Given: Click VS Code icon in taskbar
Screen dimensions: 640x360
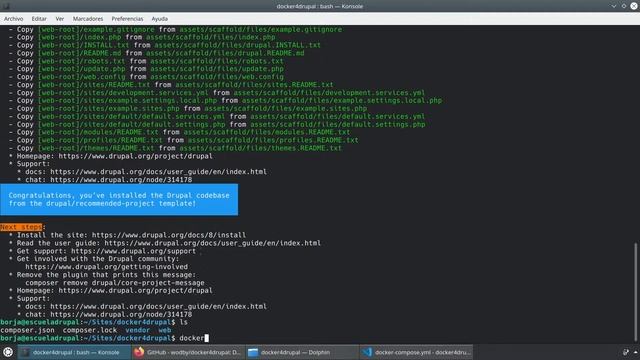Looking at the screenshot, I should (x=367, y=352).
